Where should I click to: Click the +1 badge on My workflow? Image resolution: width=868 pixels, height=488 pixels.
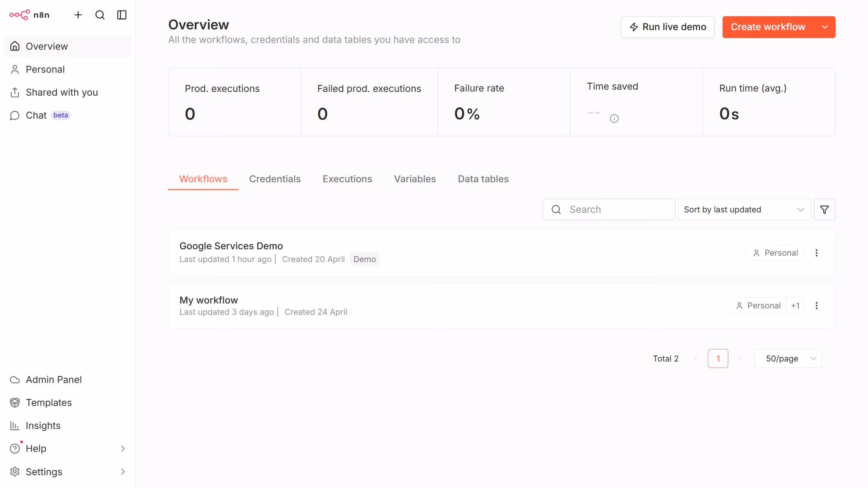point(795,306)
